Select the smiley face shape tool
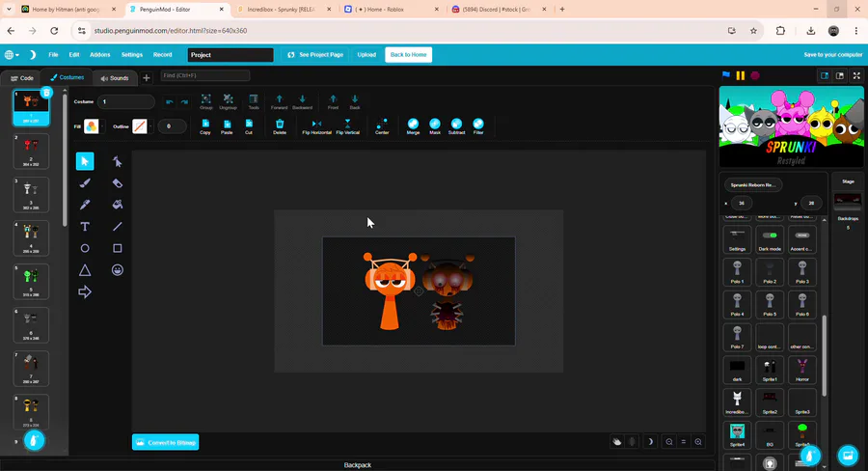This screenshot has height=471, width=868. 118,270
